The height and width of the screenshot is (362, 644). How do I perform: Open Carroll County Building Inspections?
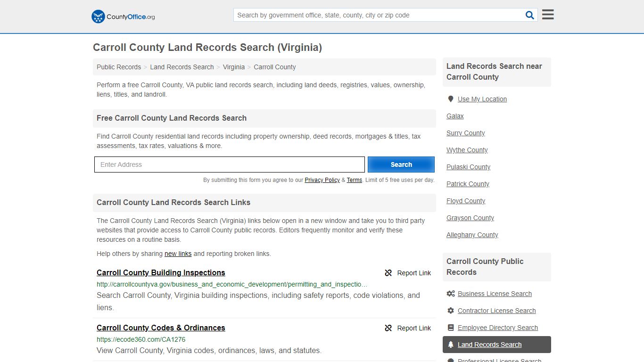click(161, 272)
